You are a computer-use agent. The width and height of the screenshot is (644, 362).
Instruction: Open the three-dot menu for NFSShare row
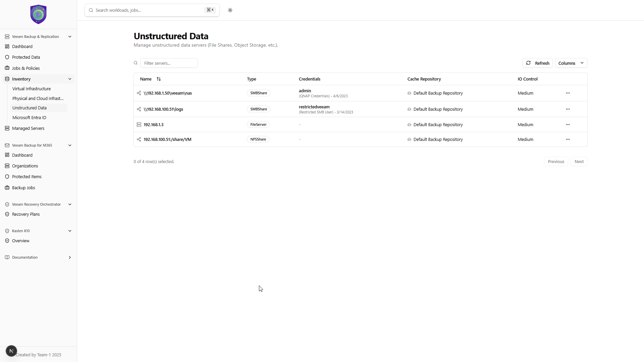(568, 139)
